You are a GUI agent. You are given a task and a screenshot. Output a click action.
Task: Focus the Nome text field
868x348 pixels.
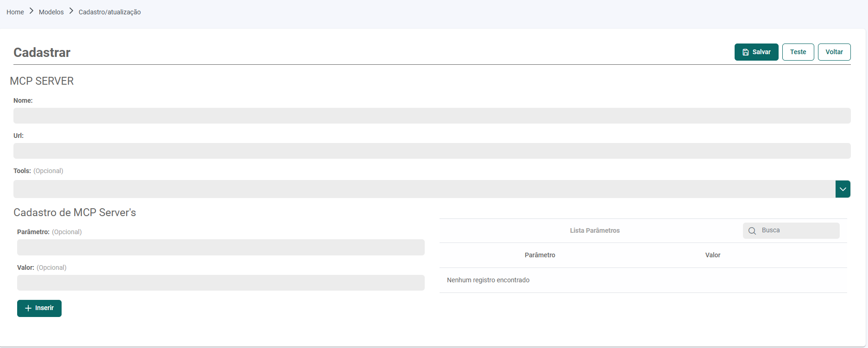click(x=432, y=116)
